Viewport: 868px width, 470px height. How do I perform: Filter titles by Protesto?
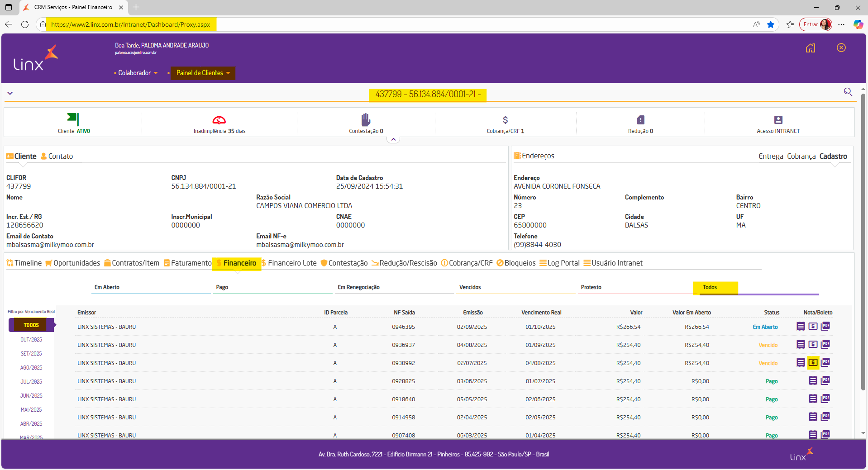point(638,287)
